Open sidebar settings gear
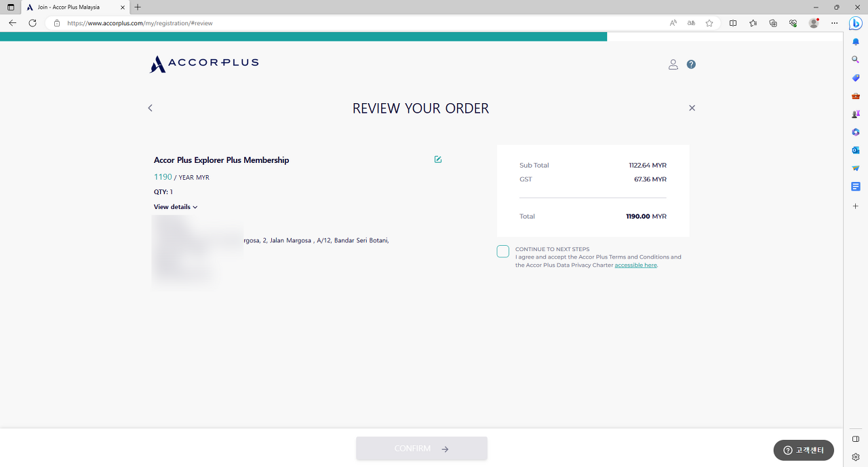 (856, 457)
